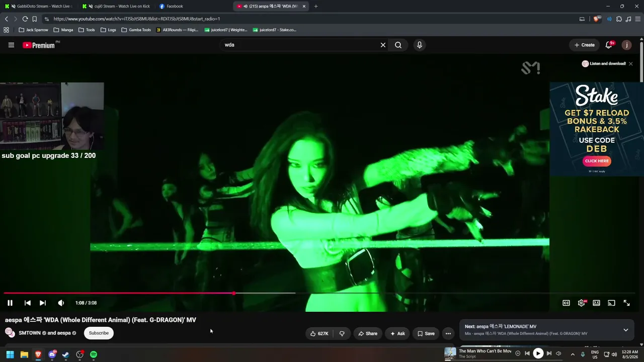This screenshot has width=644, height=362.
Task: Show hidden system tray icons
Action: 573,354
